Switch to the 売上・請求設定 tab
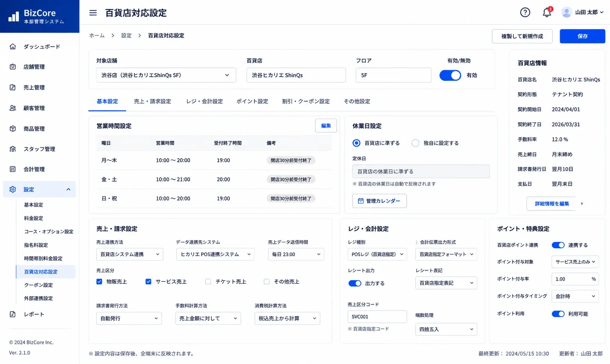 (152, 101)
